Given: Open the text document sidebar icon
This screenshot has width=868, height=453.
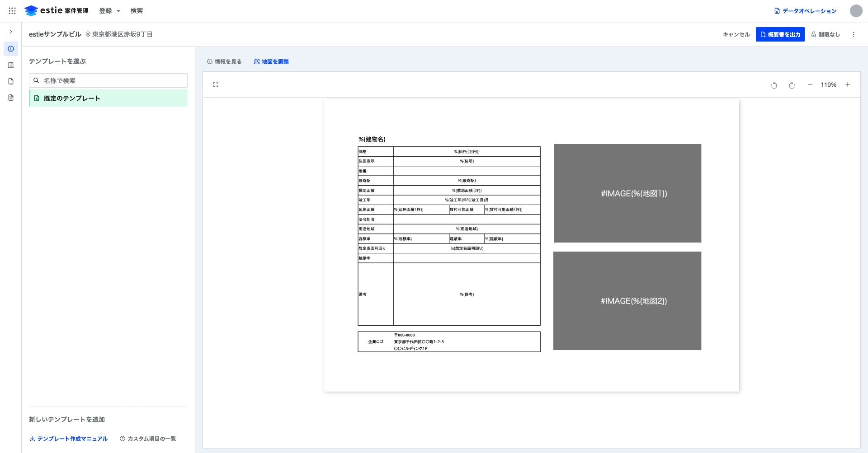Looking at the screenshot, I should [11, 98].
